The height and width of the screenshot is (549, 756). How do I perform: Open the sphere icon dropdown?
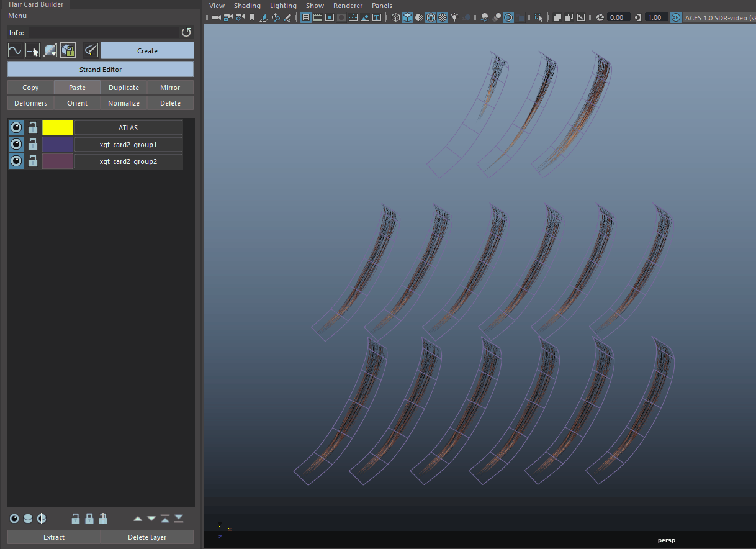[50, 50]
